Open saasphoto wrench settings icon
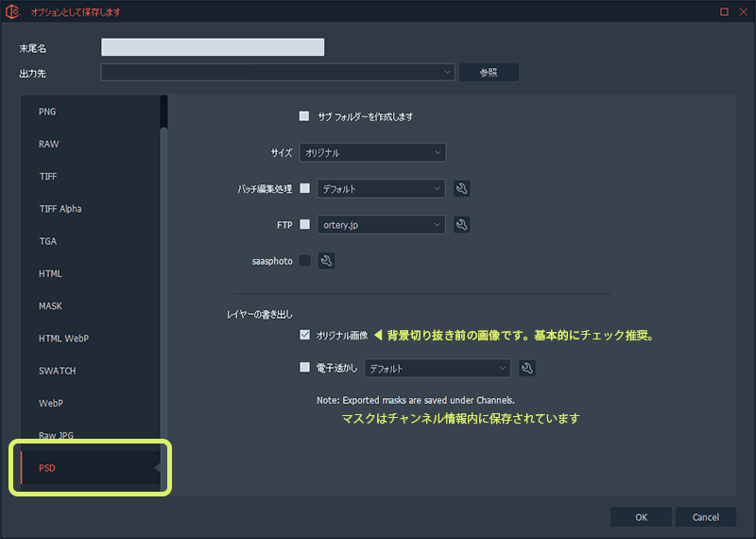The height and width of the screenshot is (539, 756). click(326, 260)
